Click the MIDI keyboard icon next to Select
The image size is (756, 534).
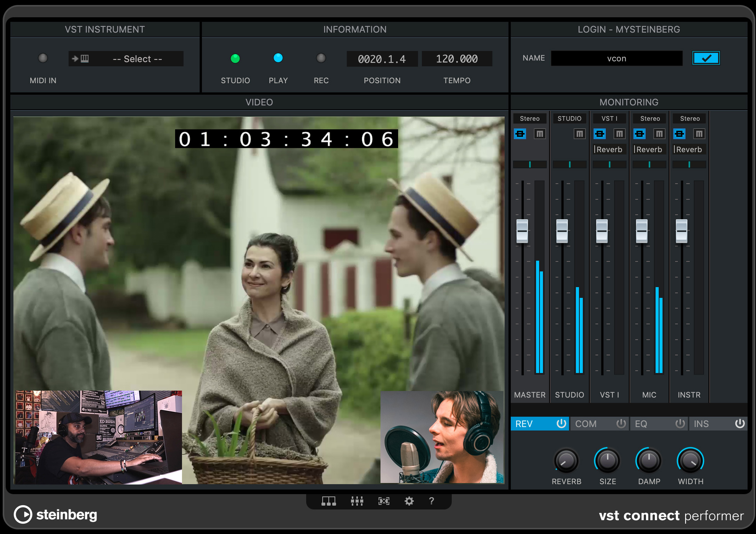coord(85,58)
